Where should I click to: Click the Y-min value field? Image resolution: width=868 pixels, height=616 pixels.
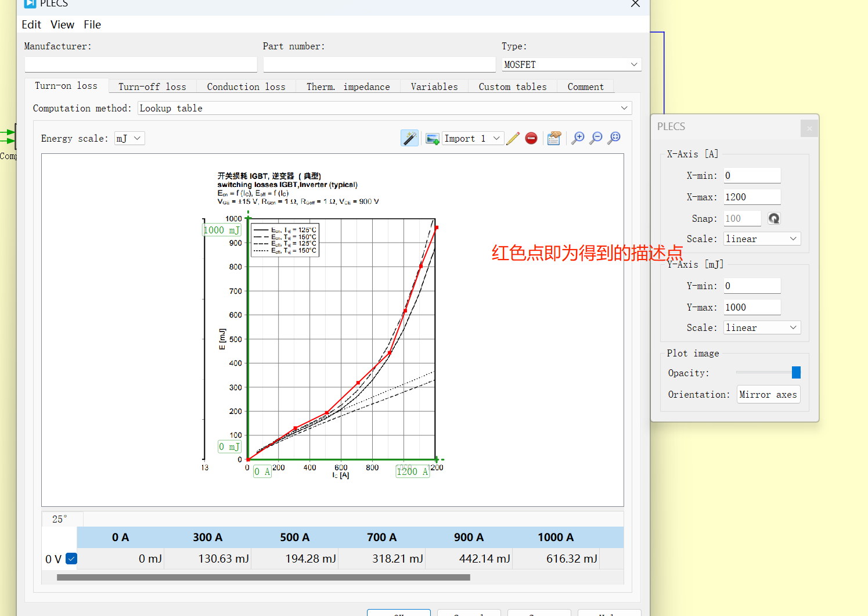click(752, 286)
